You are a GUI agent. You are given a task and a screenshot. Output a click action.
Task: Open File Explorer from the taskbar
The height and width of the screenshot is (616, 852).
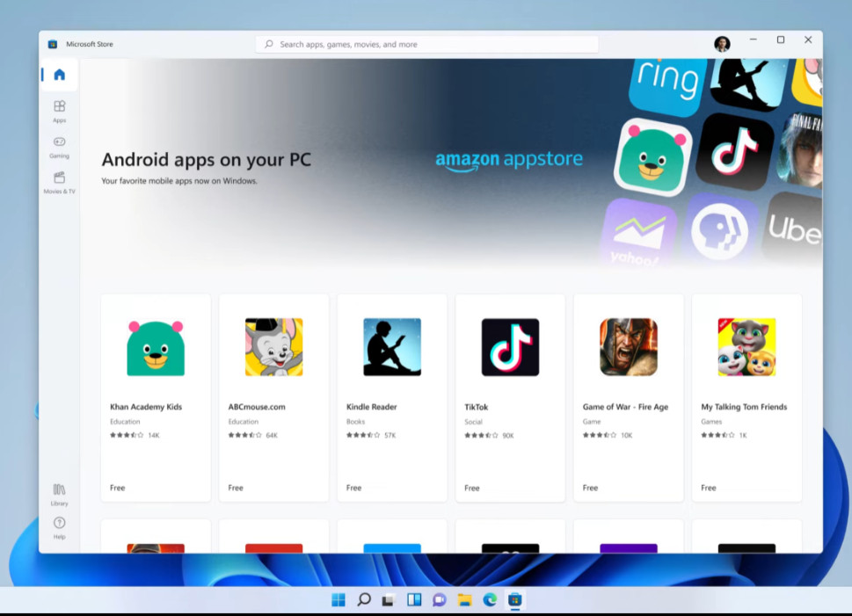[464, 599]
